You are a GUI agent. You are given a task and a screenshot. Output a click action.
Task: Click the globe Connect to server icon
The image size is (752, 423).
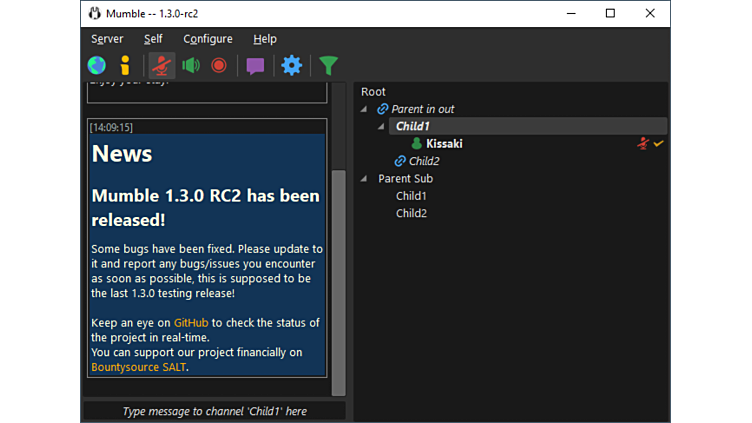tap(96, 66)
